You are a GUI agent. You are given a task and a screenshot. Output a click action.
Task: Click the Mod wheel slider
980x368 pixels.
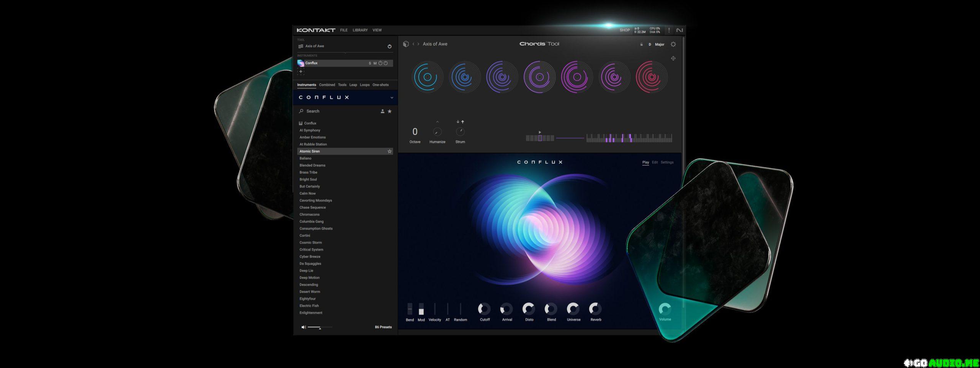click(x=421, y=309)
